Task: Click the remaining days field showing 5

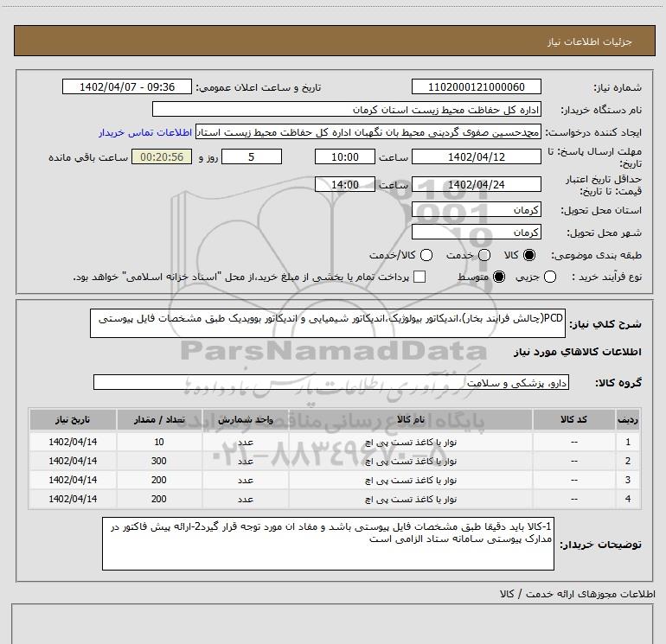Action: tap(252, 156)
